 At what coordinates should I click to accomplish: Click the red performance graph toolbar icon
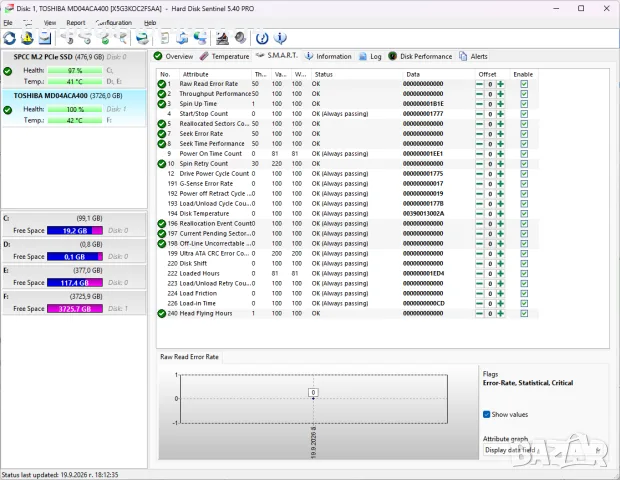point(222,38)
